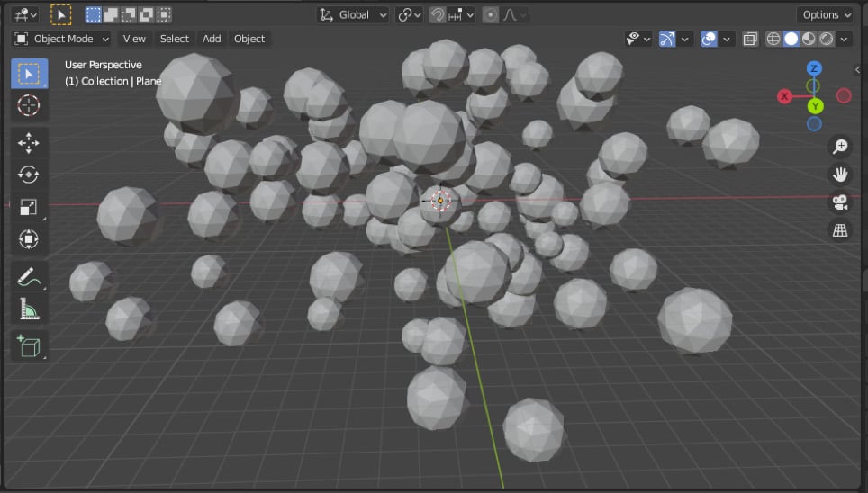Open proportional falloff dropdown
The width and height of the screenshot is (868, 493).
coord(514,15)
